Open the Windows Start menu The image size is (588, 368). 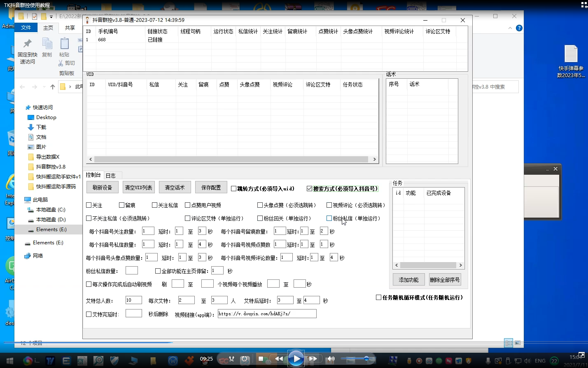pyautogui.click(x=8, y=361)
